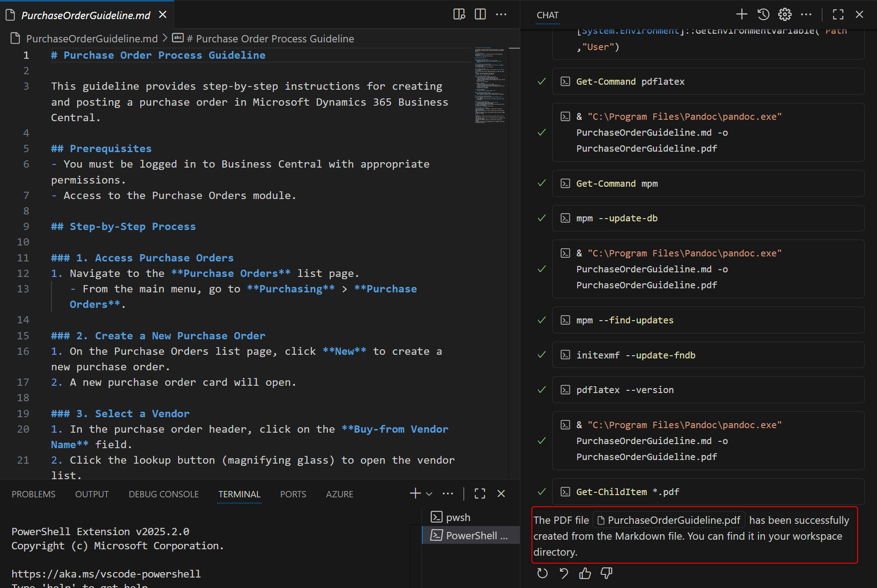Open chat settings gear

[x=785, y=15]
